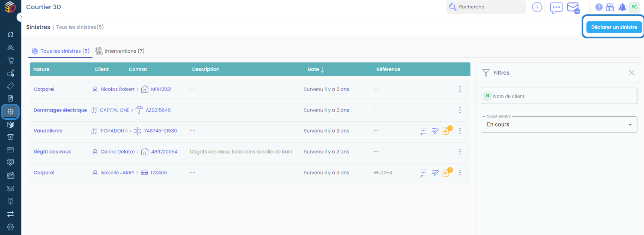Select the highlighted Sinistres gear icon in sidebar
This screenshot has height=235, width=644.
coord(10,112)
